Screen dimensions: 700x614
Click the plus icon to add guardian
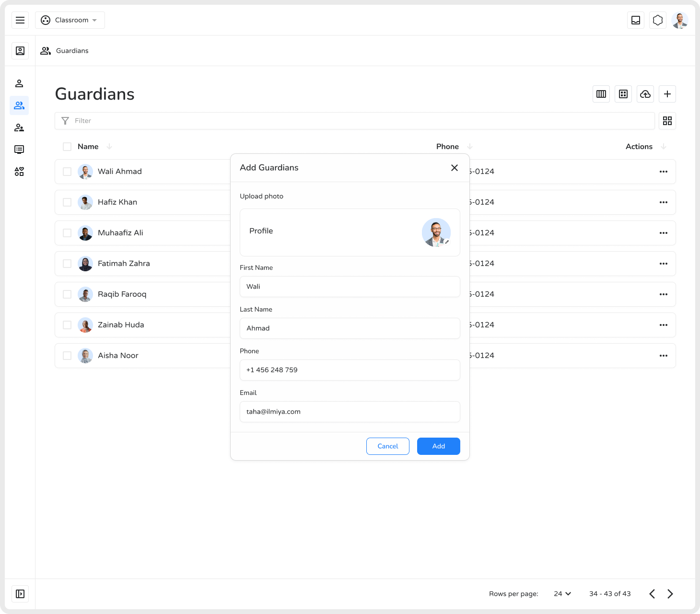(667, 94)
